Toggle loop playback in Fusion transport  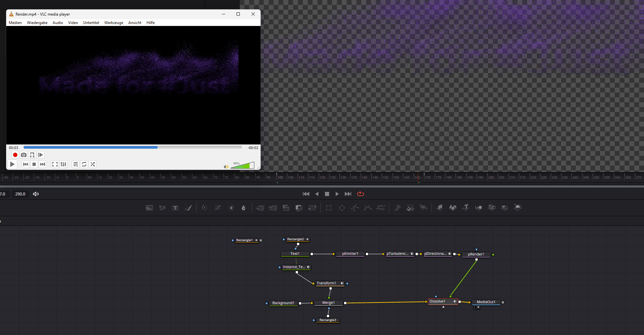coord(360,194)
